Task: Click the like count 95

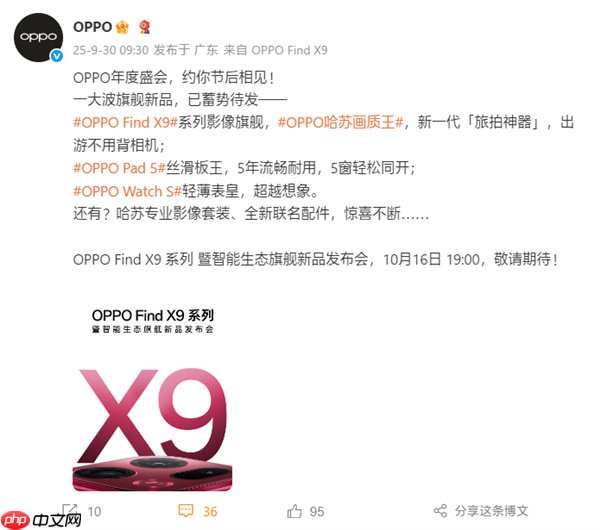Action: pyautogui.click(x=317, y=512)
